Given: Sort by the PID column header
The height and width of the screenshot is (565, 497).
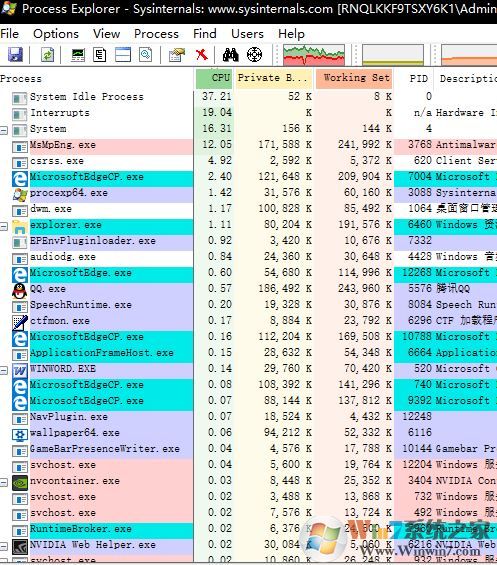Looking at the screenshot, I should [x=414, y=79].
